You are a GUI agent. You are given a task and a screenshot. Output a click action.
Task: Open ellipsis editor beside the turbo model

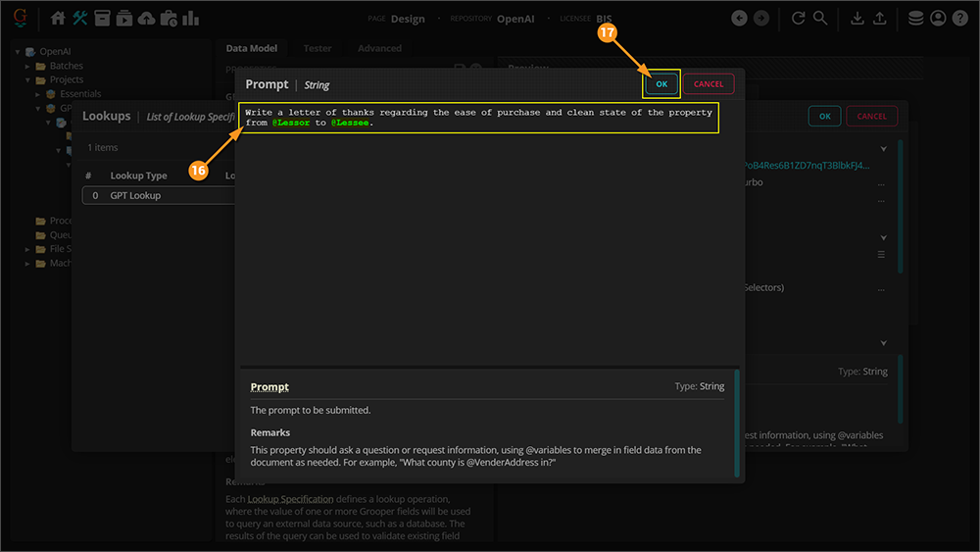coord(881,183)
